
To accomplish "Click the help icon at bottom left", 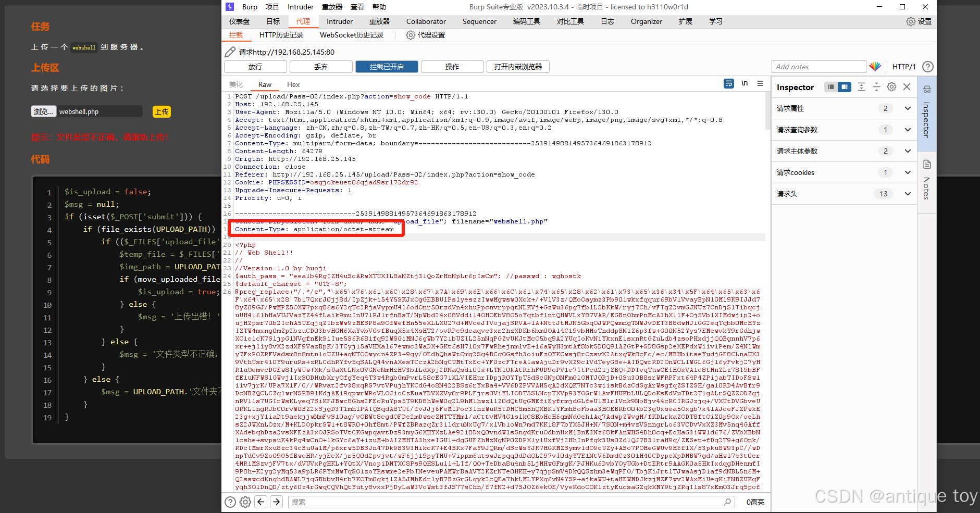I will click(230, 502).
